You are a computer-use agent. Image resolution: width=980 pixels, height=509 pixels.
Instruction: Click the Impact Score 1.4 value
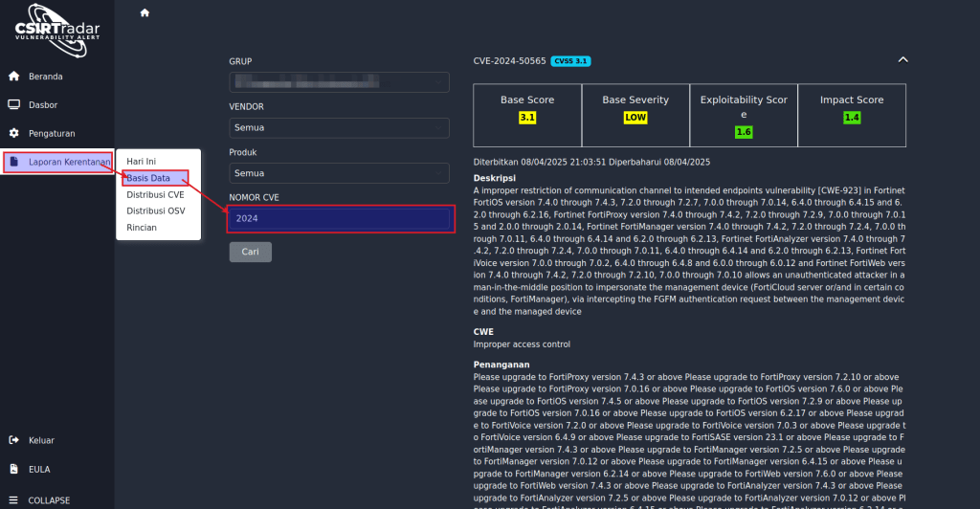851,118
